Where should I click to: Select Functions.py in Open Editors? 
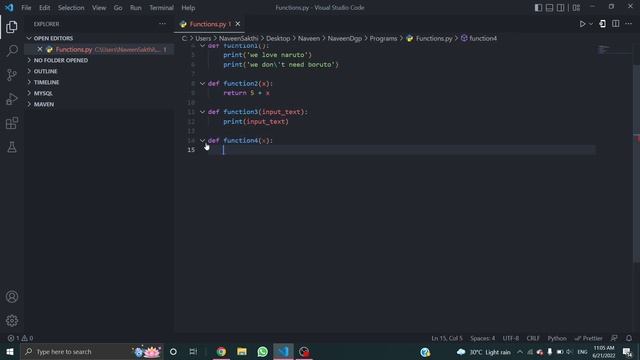point(99,49)
